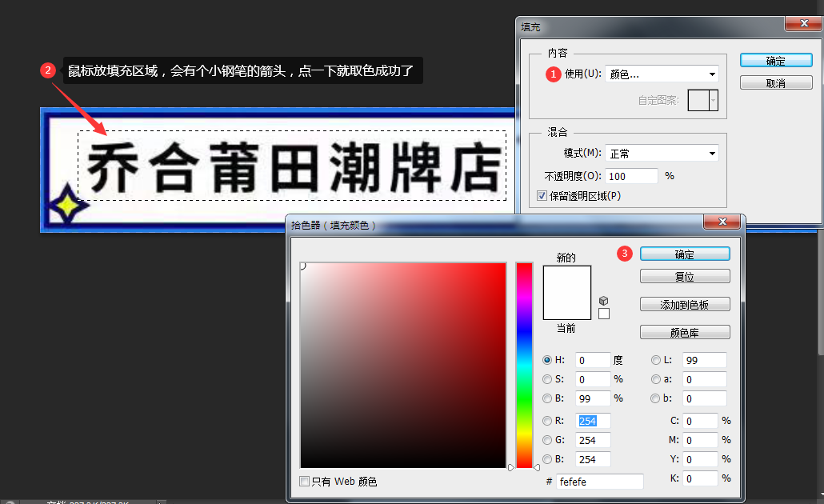Viewport: 824px width, 504px height.
Task: Open Color Libraries (颜色库)
Action: click(x=685, y=332)
